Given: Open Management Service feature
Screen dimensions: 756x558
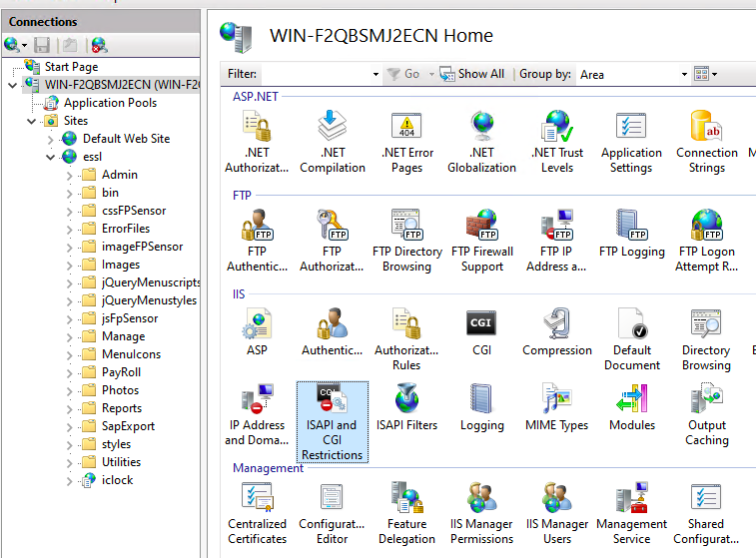Looking at the screenshot, I should pos(631,514).
